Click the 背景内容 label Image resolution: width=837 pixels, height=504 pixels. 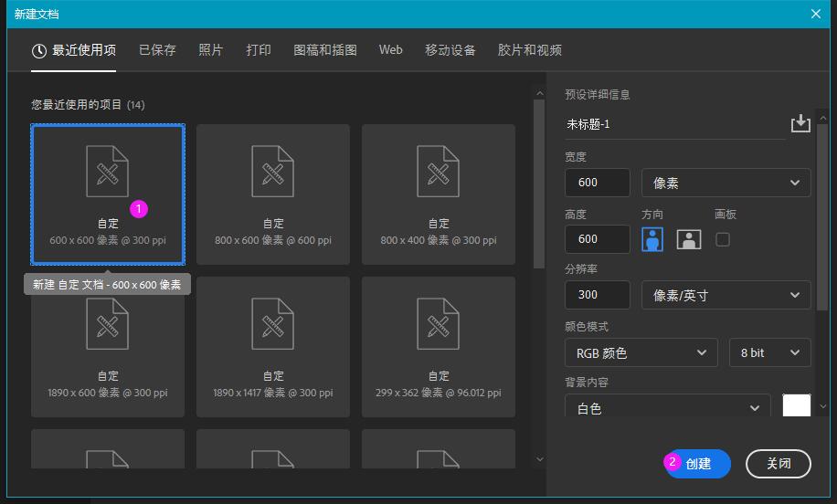click(587, 383)
